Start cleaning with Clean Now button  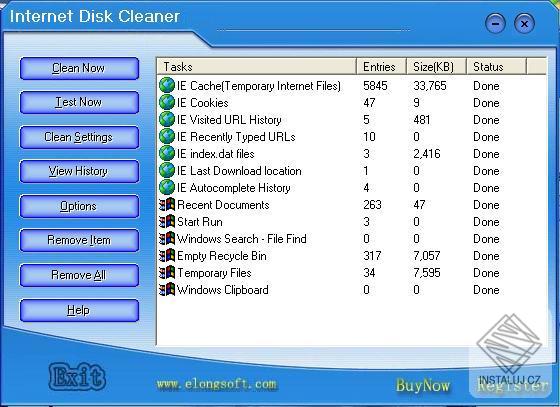[x=79, y=68]
